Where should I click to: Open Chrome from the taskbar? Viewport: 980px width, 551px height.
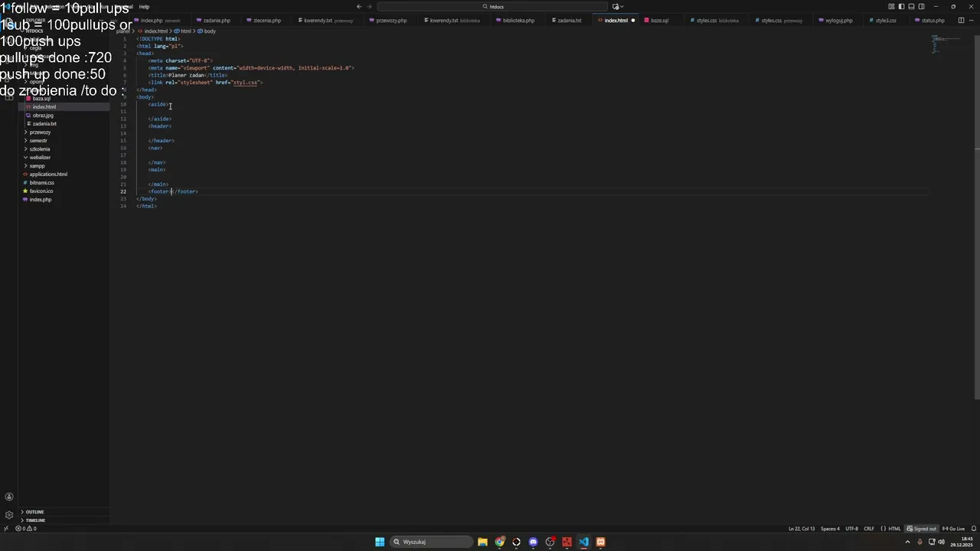pyautogui.click(x=499, y=542)
